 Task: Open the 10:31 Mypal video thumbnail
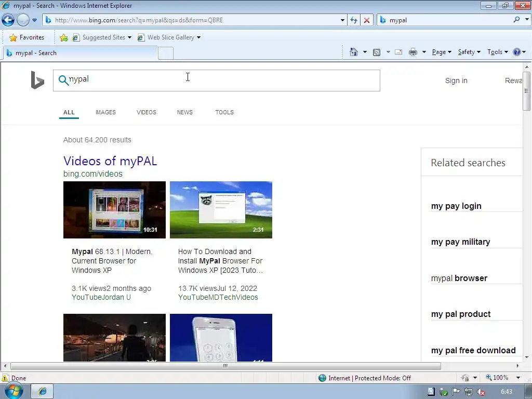(114, 210)
